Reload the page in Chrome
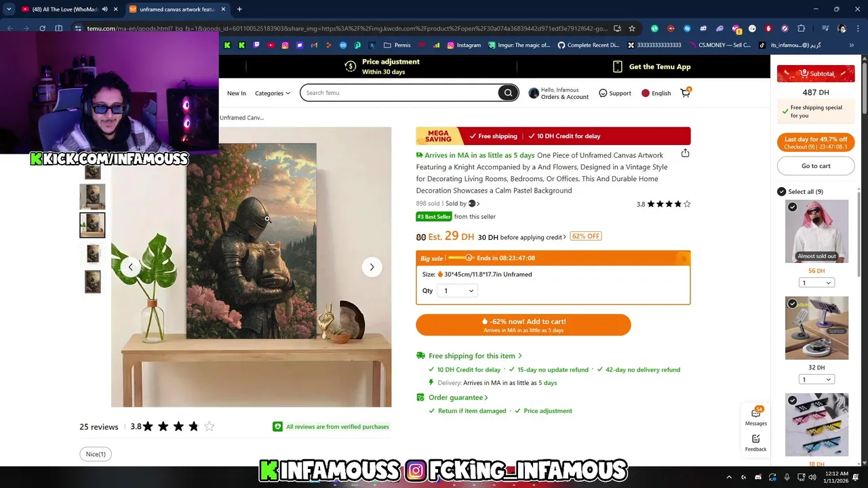 (42, 28)
